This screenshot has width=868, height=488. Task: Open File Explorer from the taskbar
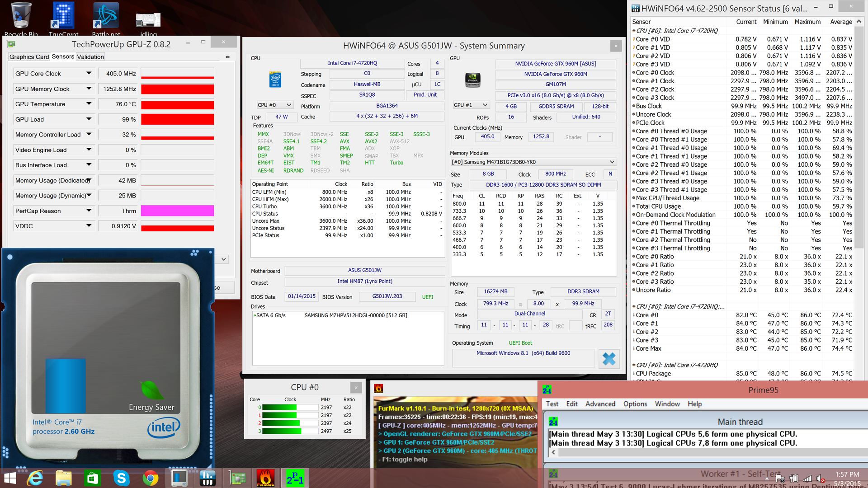(x=64, y=478)
